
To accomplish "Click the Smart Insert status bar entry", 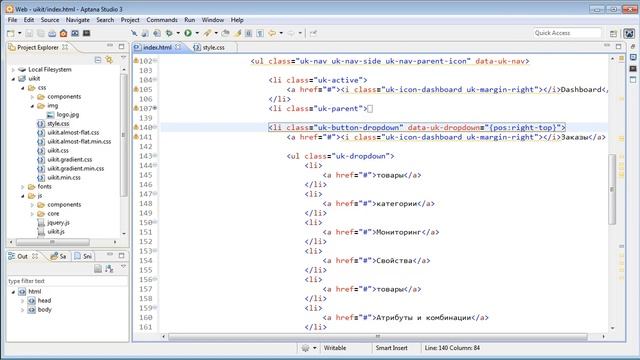I will point(391,348).
